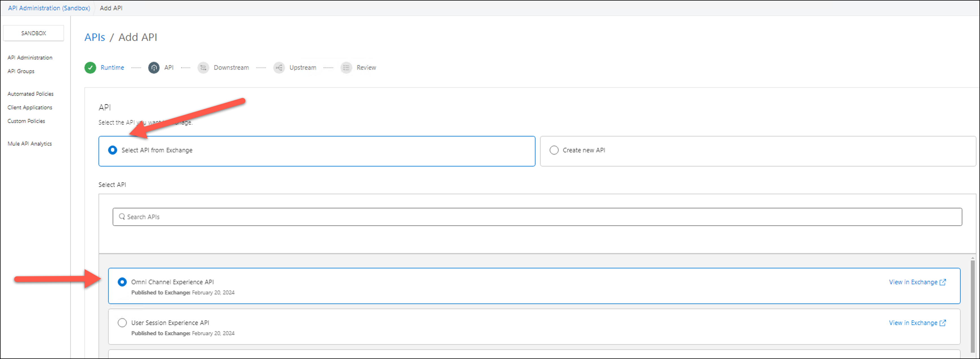This screenshot has width=980, height=359.
Task: Click the Downstream step icon
Action: pos(203,67)
